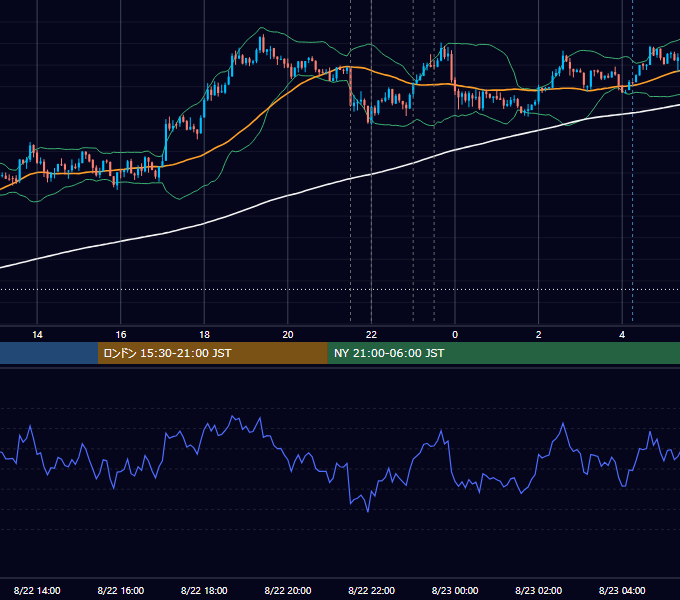Image resolution: width=680 pixels, height=600 pixels.
Task: Click the 8/22 22:00 date label
Action: (371, 590)
